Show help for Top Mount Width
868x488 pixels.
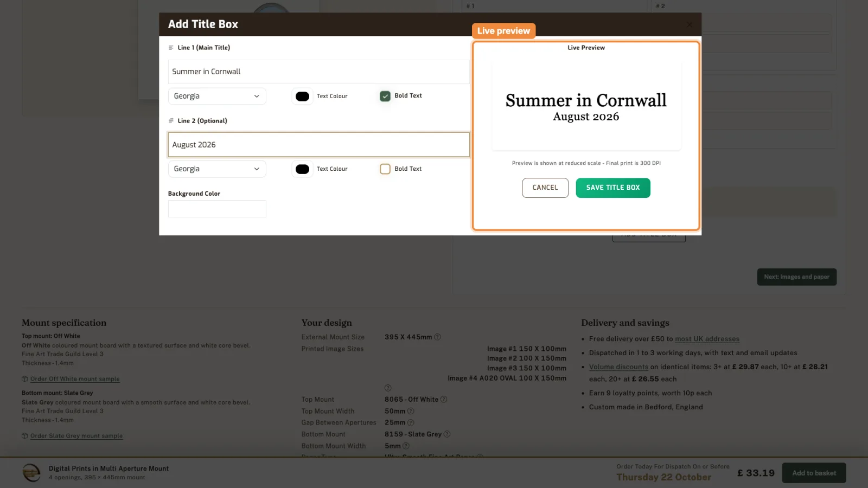click(x=411, y=412)
